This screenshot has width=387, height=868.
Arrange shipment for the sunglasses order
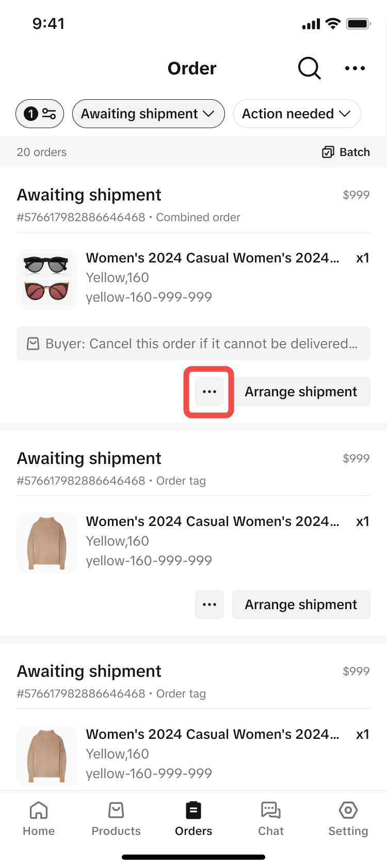(x=301, y=392)
